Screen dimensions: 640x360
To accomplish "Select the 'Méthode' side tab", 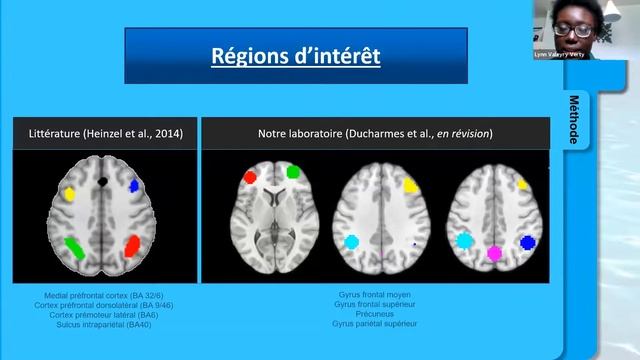I will (575, 120).
